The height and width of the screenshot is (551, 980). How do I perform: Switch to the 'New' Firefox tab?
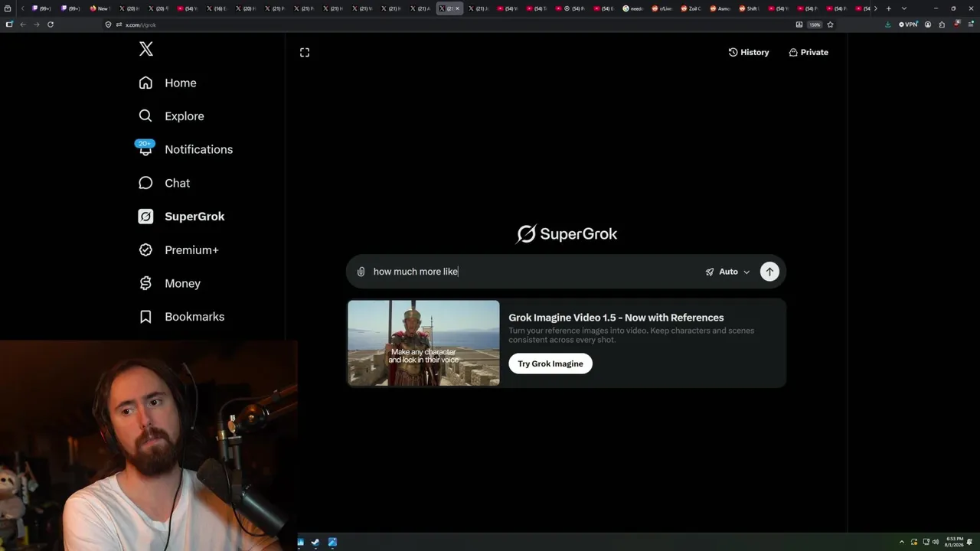point(100,8)
